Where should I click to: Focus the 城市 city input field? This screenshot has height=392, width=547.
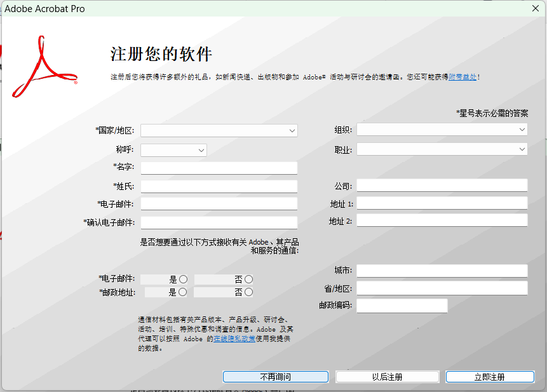point(442,271)
